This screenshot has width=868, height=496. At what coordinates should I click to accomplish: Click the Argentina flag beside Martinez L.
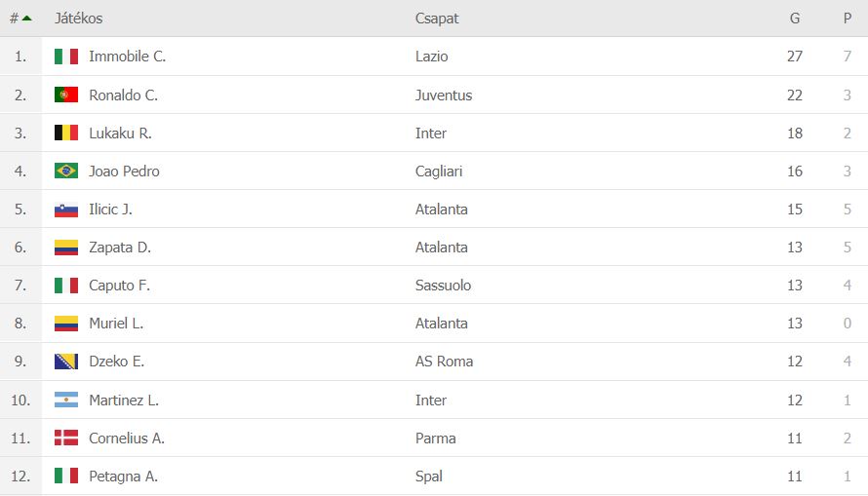click(66, 400)
